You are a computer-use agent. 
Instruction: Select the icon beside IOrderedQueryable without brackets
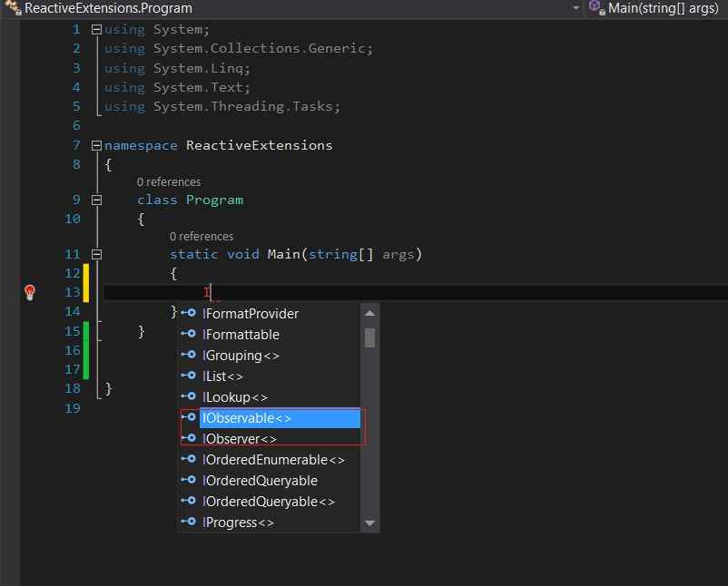189,480
